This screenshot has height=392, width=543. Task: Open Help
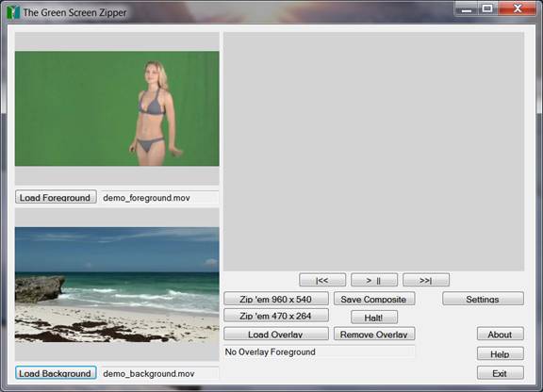pyautogui.click(x=500, y=354)
